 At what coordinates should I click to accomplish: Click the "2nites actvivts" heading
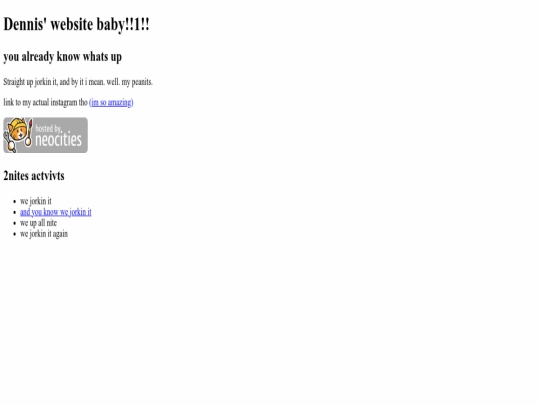click(x=34, y=176)
